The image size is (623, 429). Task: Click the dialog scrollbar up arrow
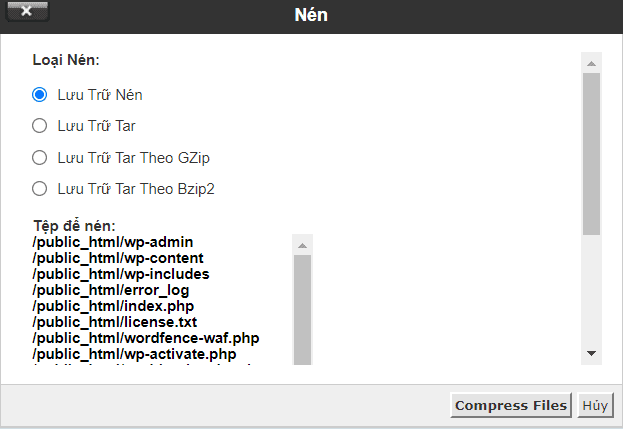tap(592, 63)
